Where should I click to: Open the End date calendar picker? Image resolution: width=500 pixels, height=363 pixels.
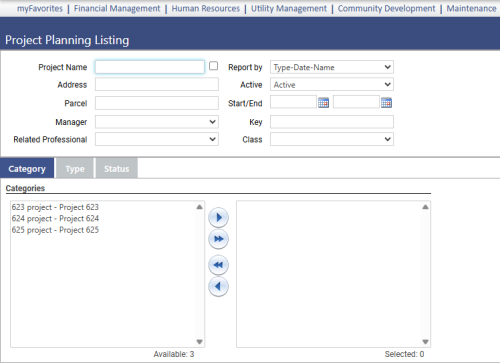coord(386,103)
